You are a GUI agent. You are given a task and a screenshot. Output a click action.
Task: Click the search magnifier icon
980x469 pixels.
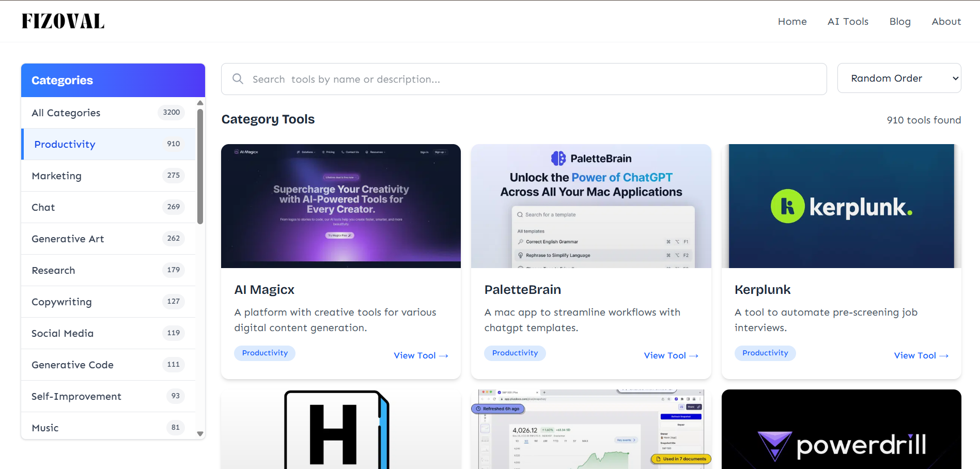coord(238,79)
